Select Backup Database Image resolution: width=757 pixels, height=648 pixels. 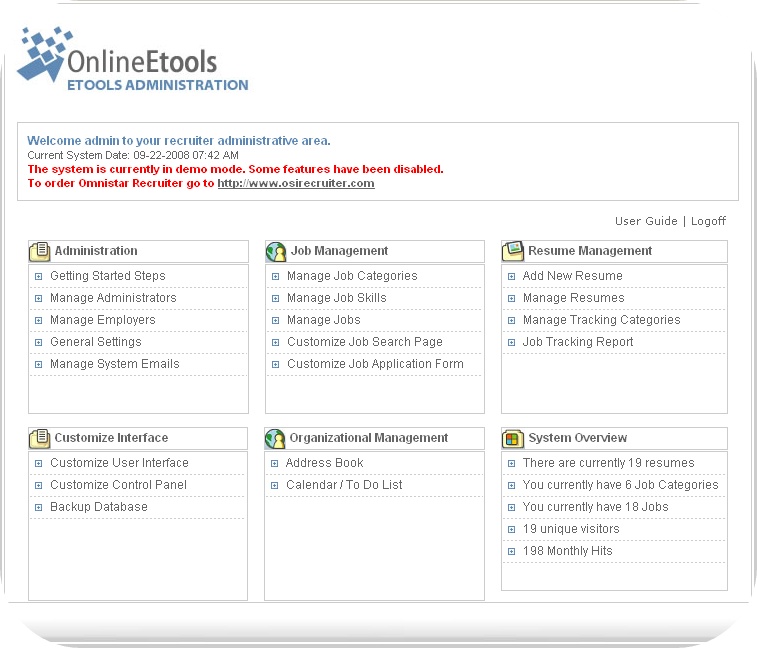(x=98, y=507)
